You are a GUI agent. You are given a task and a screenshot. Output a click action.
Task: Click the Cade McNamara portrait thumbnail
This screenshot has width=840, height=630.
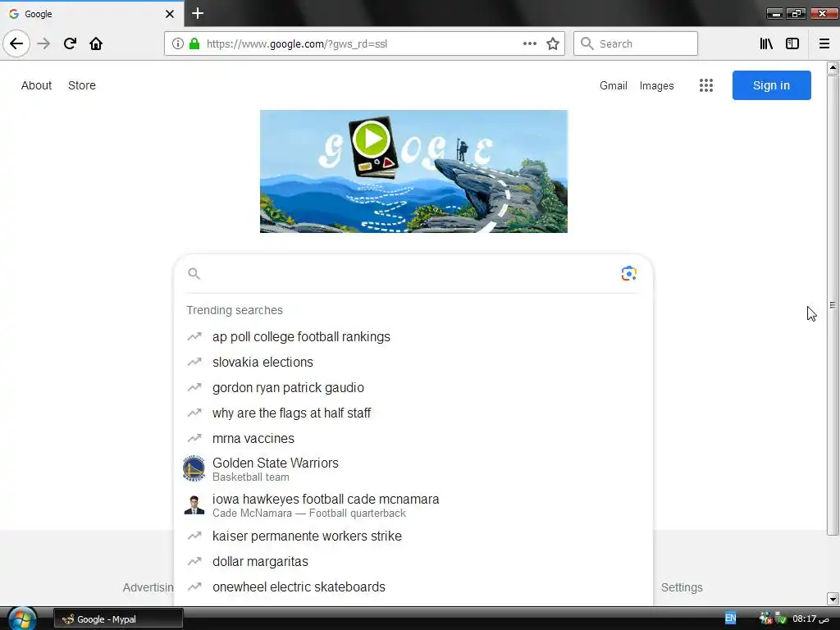194,505
